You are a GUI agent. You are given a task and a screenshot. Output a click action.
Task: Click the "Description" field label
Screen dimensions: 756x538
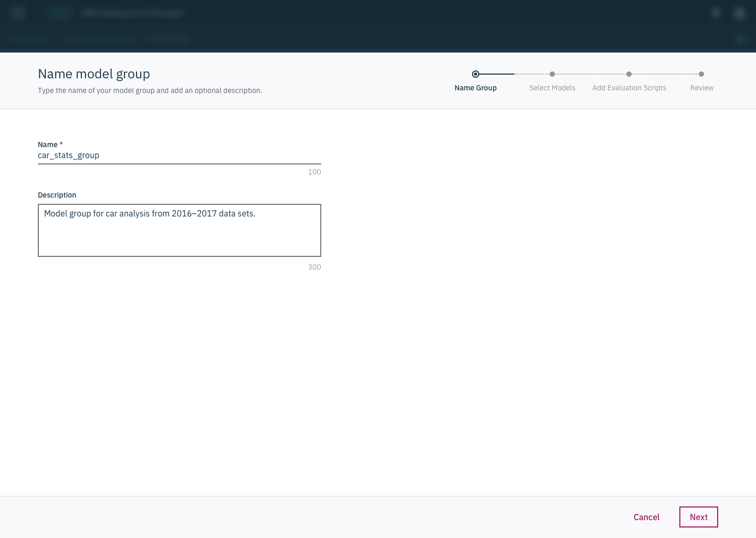[x=57, y=195]
